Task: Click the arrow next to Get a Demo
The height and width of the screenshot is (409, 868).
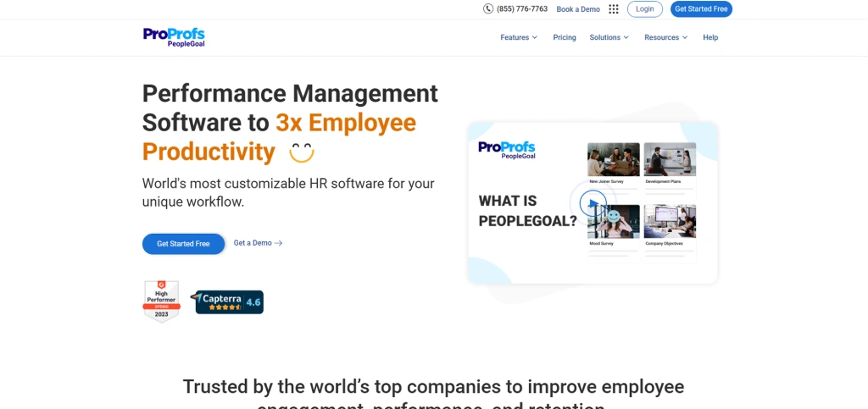Action: 278,243
